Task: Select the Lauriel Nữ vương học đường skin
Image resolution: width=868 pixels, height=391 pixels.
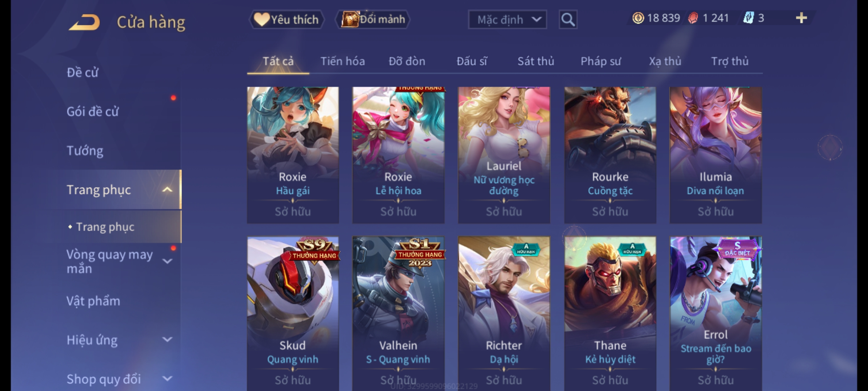Action: 504,155
